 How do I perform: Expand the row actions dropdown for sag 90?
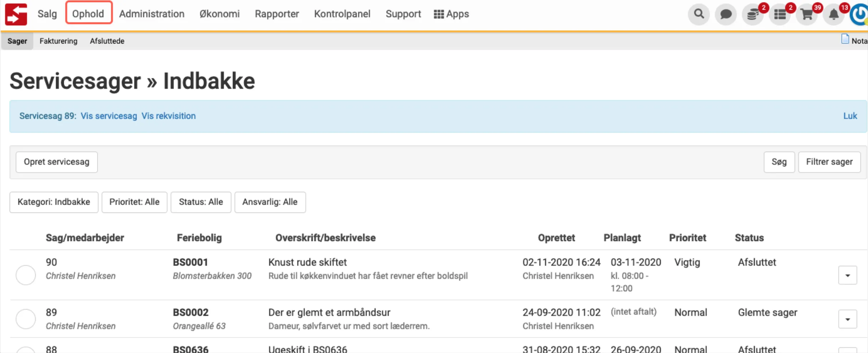point(847,275)
